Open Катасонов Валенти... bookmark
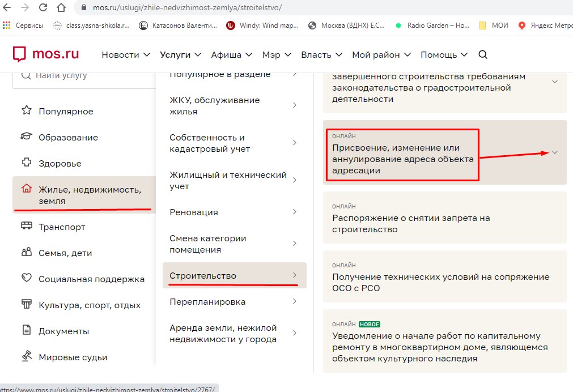 178,25
